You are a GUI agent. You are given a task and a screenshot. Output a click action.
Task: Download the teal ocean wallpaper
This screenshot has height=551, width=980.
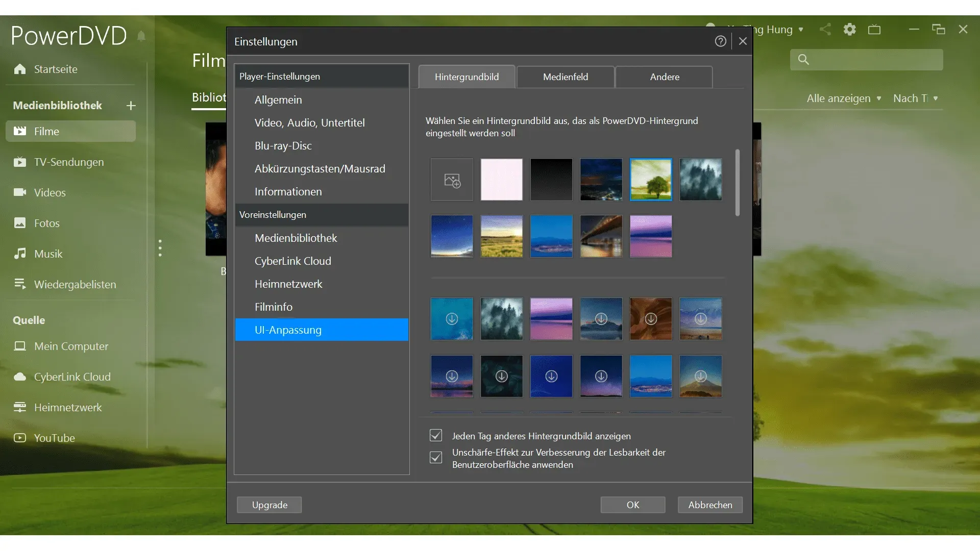[x=452, y=319]
